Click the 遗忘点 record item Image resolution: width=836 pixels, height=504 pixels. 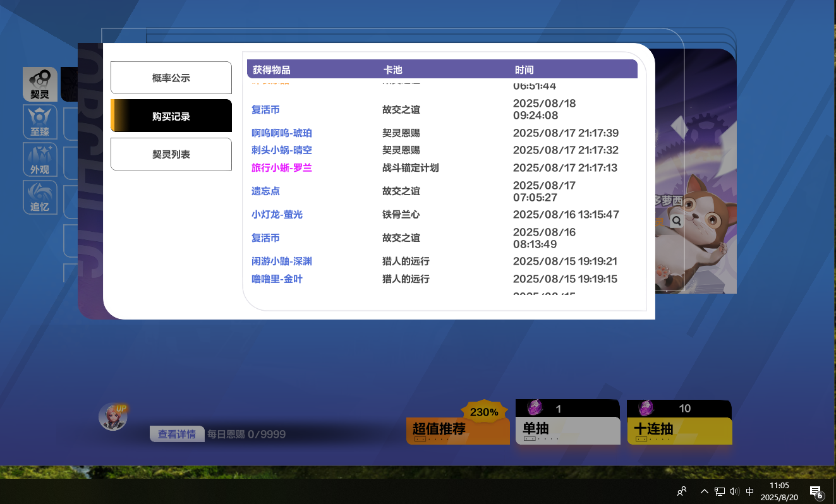[x=265, y=191]
